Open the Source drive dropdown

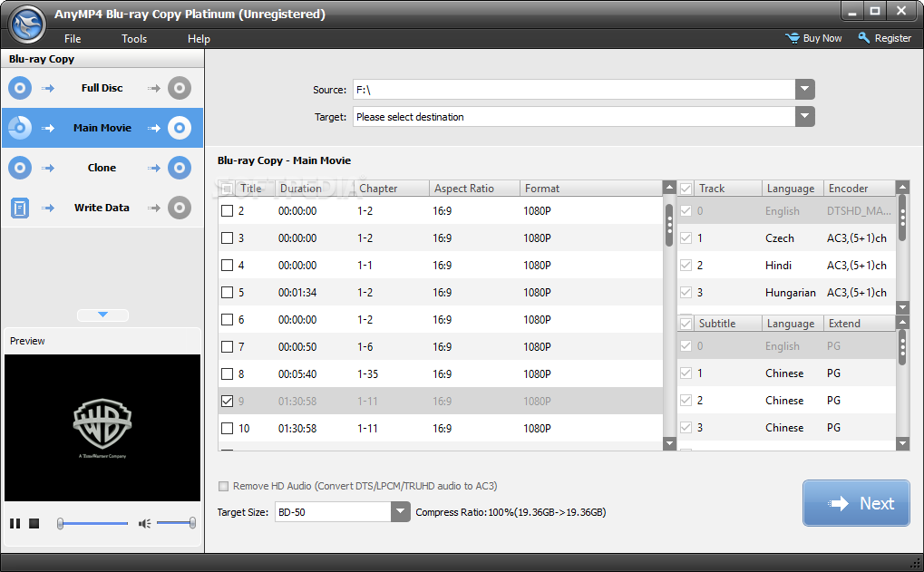point(805,90)
